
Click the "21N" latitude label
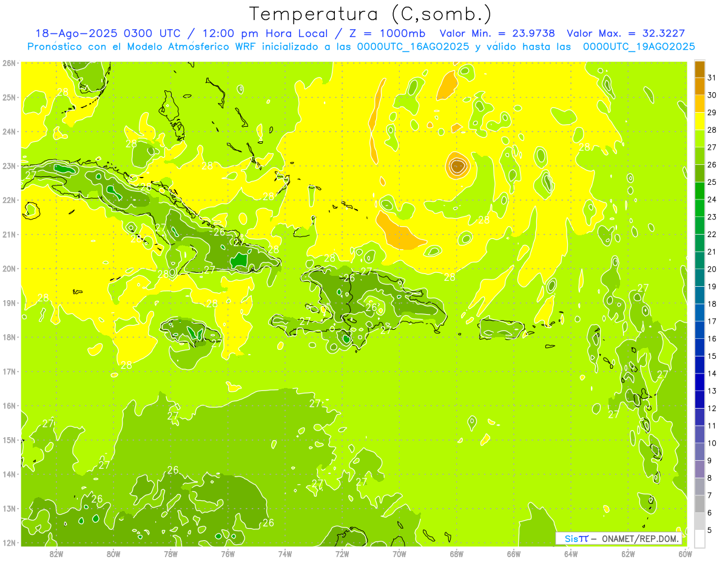coord(9,234)
